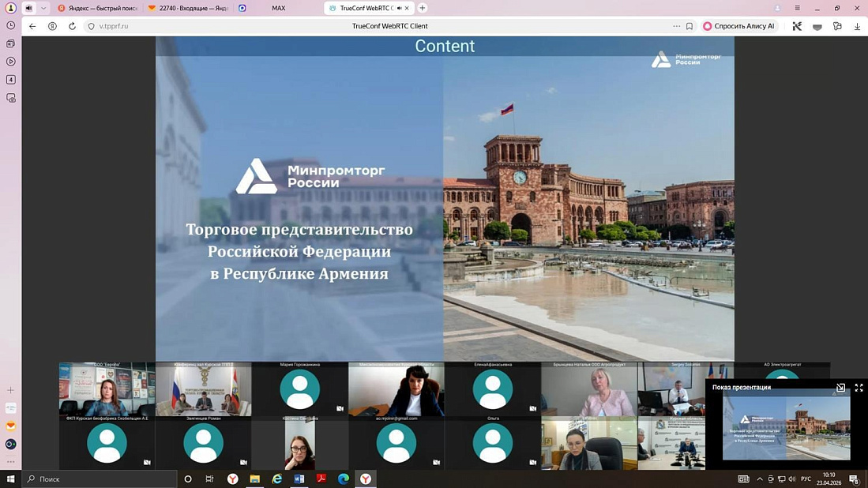Open Word from the Windows taskbar
This screenshot has width=868, height=488.
pos(299,479)
